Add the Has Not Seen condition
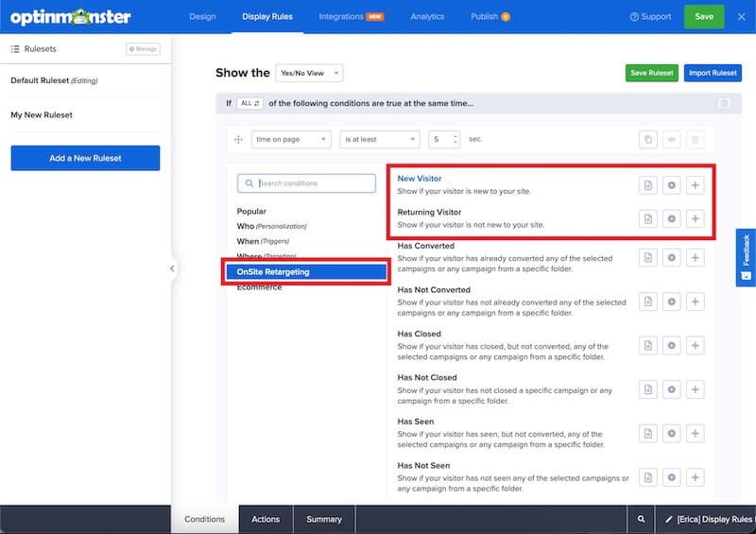Image resolution: width=756 pixels, height=534 pixels. point(696,477)
